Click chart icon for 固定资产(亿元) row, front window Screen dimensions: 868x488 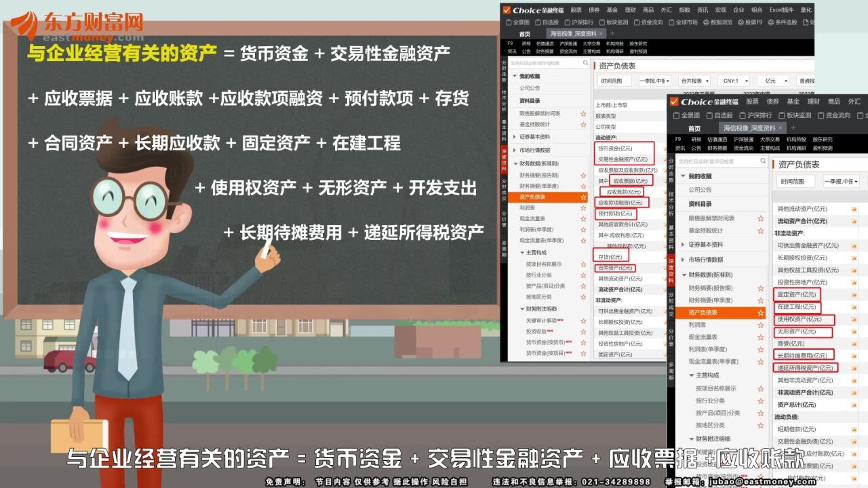(x=854, y=295)
